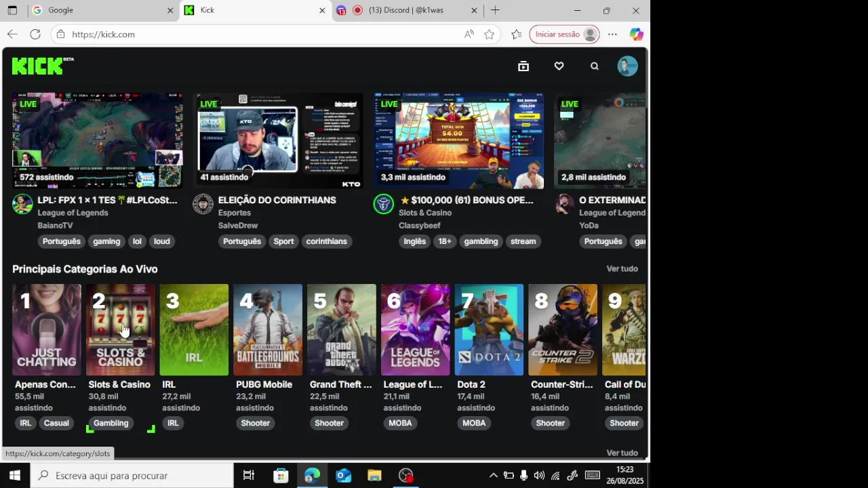The width and height of the screenshot is (868, 488).
Task: Select the corinthians tag
Action: click(x=326, y=241)
